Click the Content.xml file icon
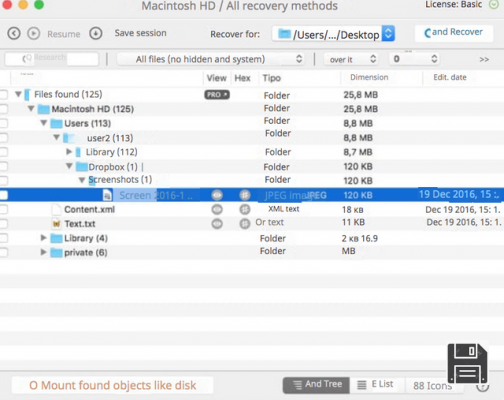The width and height of the screenshot is (504, 400). click(x=56, y=209)
